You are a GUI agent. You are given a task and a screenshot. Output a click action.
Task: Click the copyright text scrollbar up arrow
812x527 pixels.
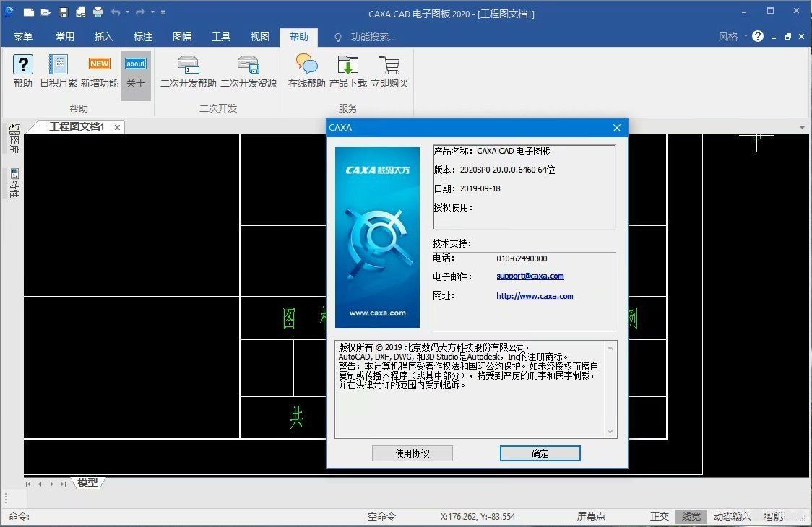click(x=610, y=348)
